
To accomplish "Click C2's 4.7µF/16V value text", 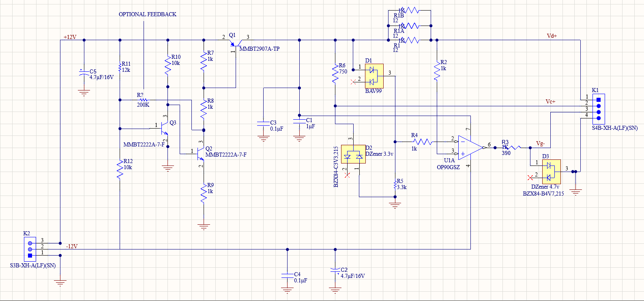I will [x=353, y=276].
